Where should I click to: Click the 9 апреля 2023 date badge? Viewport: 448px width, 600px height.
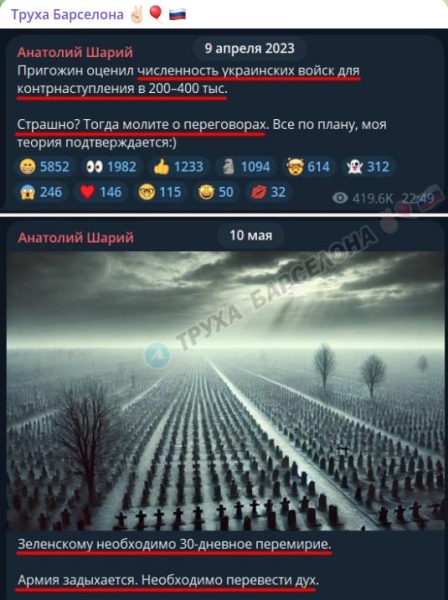[249, 49]
